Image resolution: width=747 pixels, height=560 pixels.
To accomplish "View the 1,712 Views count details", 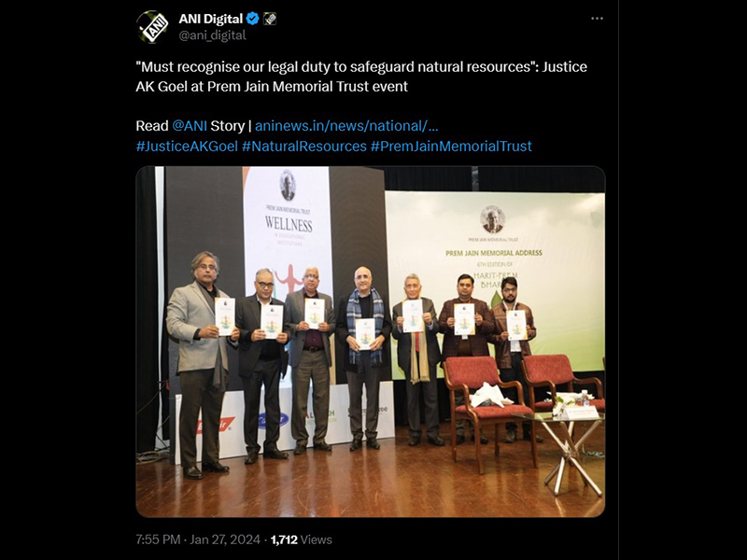I will [301, 539].
